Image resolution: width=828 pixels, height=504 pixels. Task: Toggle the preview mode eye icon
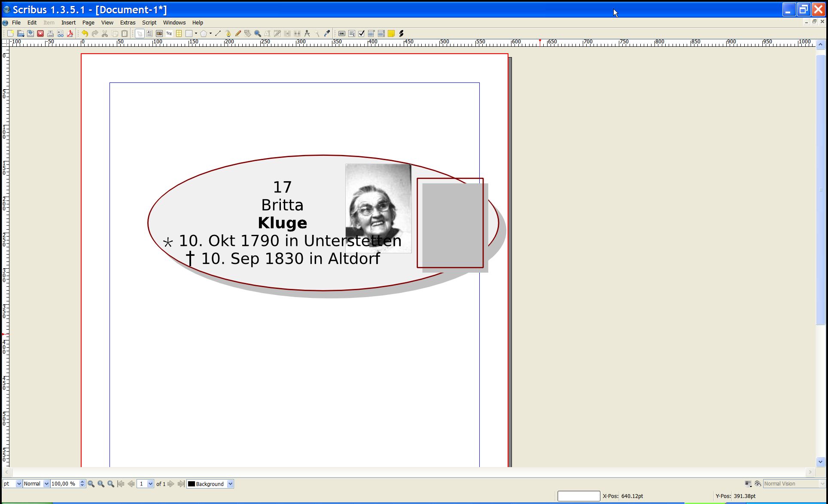(x=758, y=484)
